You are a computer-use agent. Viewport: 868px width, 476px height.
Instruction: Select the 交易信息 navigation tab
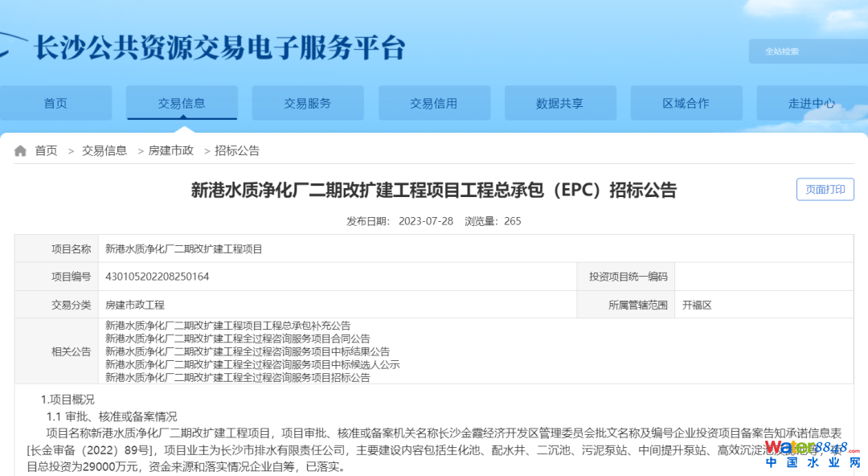pos(182,103)
